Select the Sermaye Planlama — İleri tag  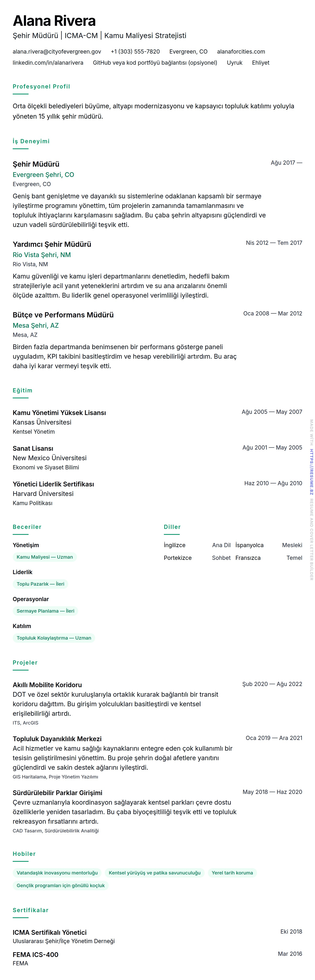point(45,611)
